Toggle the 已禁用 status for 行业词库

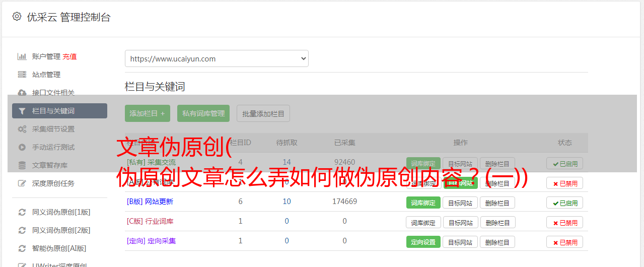[x=565, y=222]
